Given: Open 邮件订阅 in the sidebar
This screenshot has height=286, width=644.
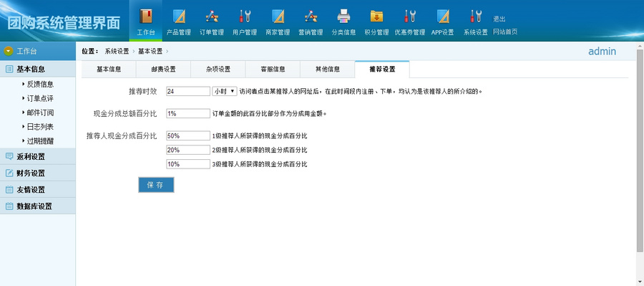Looking at the screenshot, I should (40, 113).
